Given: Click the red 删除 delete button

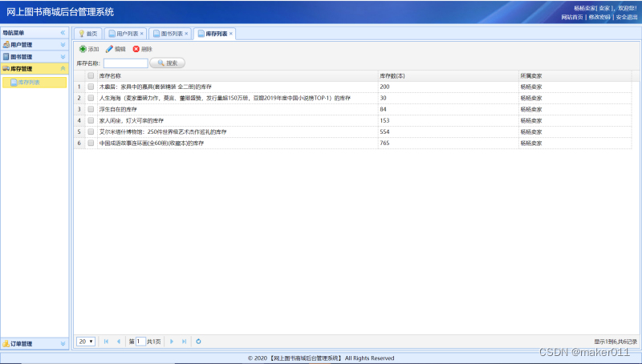Looking at the screenshot, I should coord(143,49).
